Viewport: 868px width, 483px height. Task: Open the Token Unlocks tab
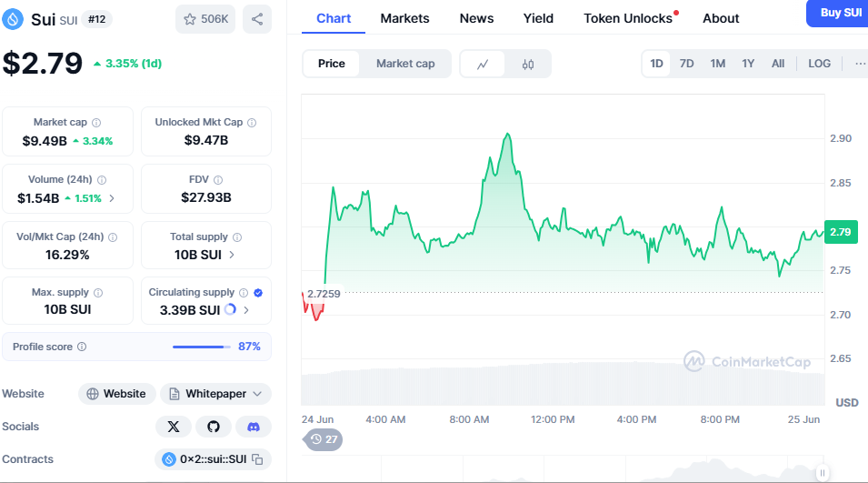click(628, 18)
